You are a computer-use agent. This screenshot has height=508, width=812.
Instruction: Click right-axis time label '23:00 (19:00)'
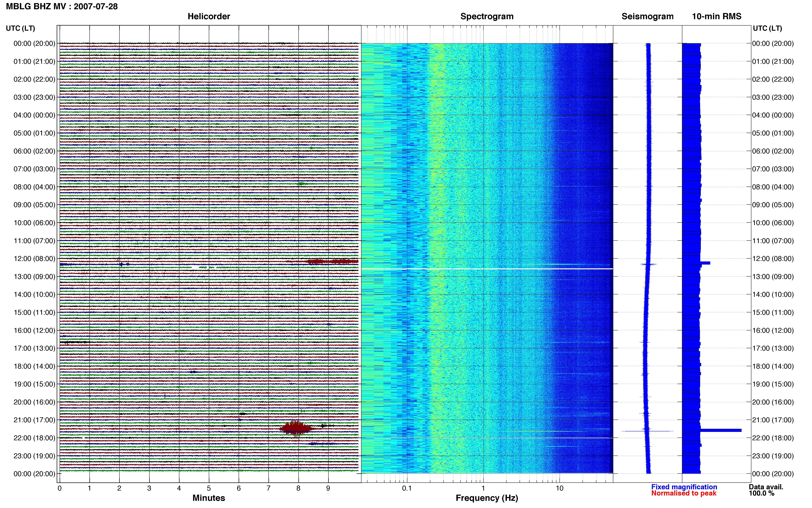(x=773, y=456)
